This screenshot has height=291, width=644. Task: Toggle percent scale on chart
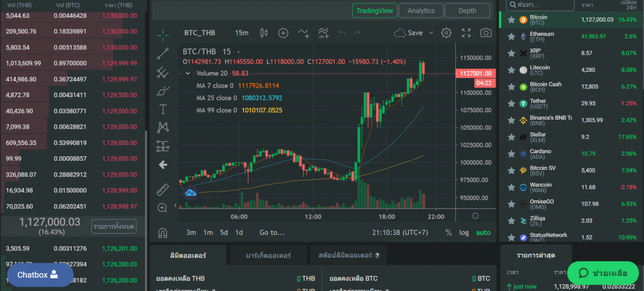pos(448,232)
